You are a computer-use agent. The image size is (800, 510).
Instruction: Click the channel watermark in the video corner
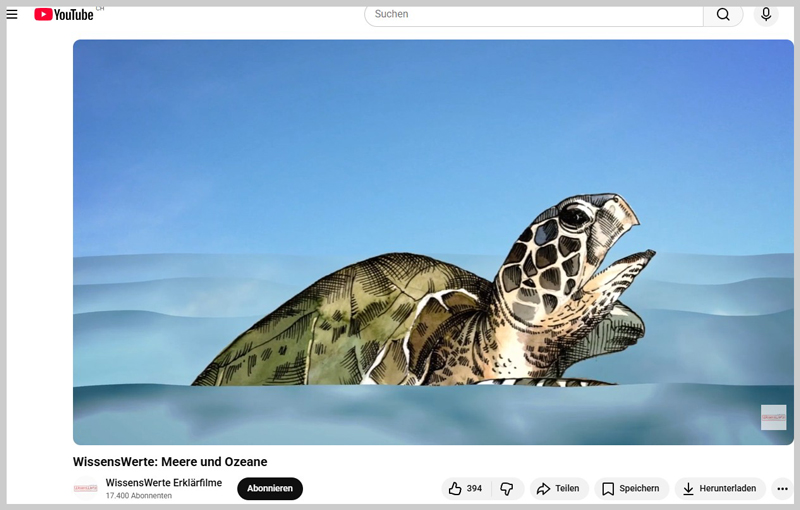coord(773,417)
